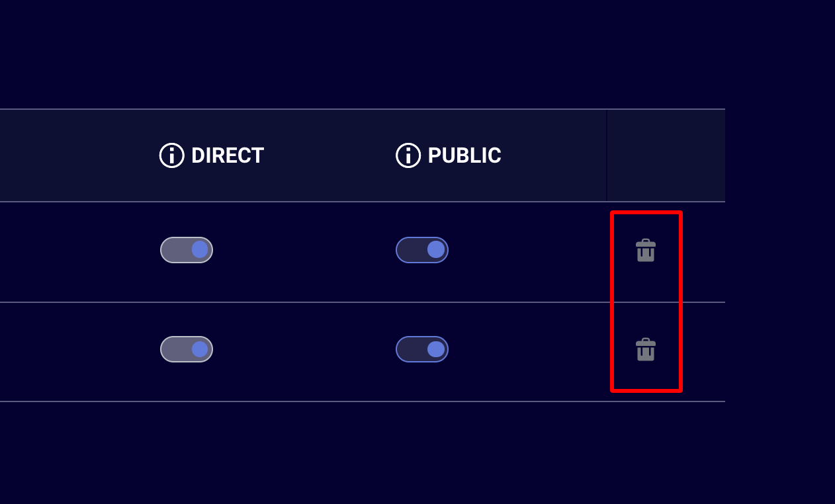Toggle the PUBLIC switch in the first row

pos(422,250)
